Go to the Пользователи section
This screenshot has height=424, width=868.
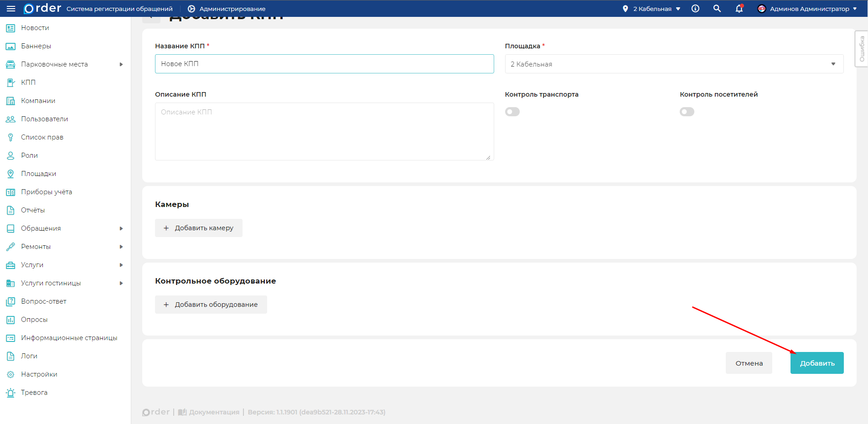(x=44, y=119)
